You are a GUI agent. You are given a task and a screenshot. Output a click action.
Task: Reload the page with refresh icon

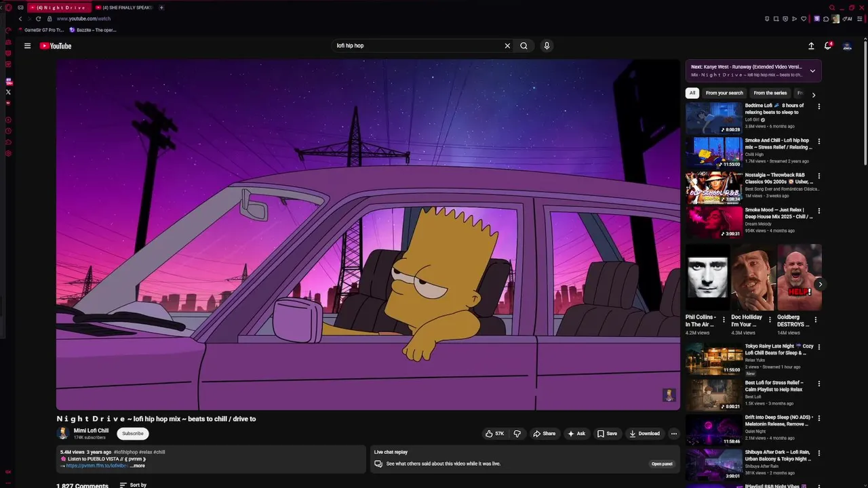(39, 19)
